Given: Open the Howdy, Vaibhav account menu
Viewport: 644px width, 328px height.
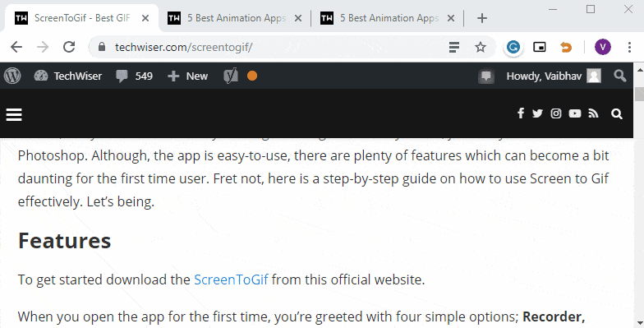Looking at the screenshot, I should click(554, 76).
